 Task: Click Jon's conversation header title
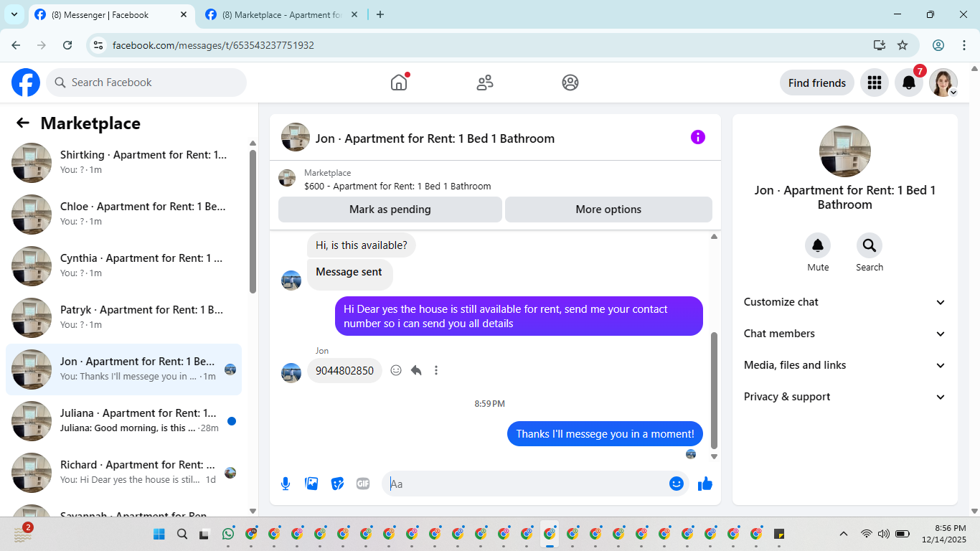coord(435,138)
